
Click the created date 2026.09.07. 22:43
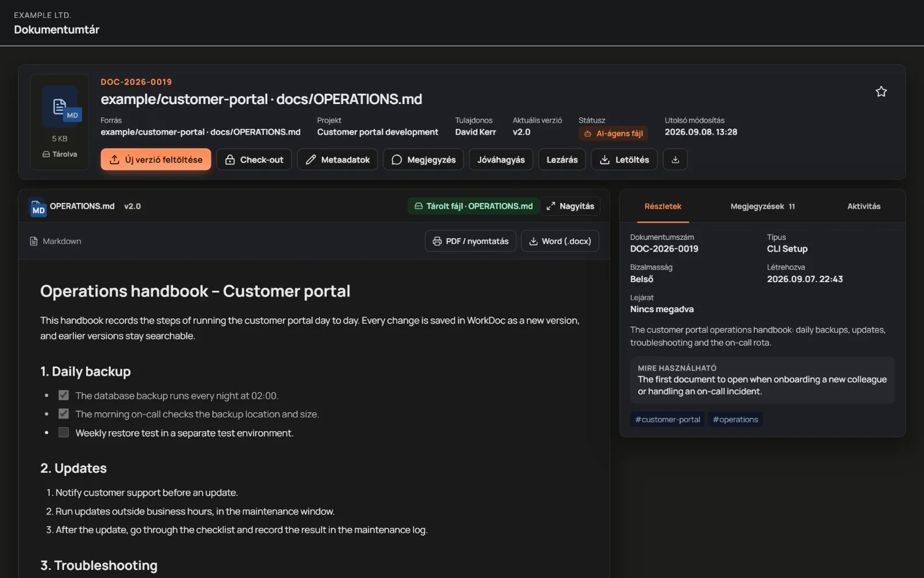click(x=805, y=279)
